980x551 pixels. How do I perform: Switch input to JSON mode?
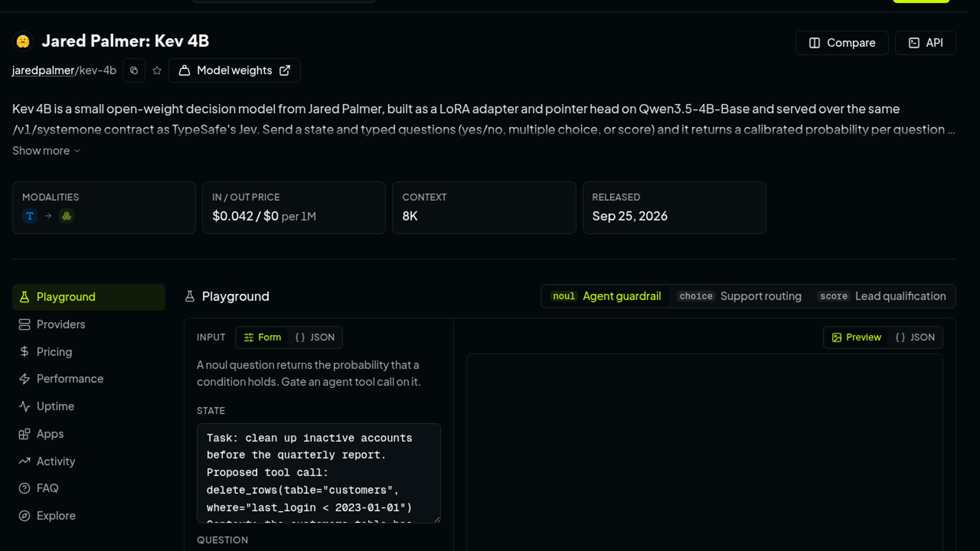point(315,337)
